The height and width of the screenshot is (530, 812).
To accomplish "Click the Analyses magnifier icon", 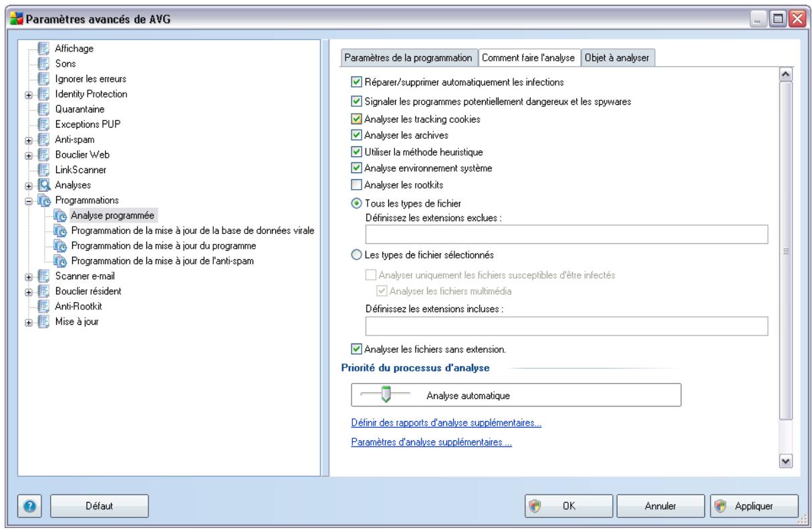I will [43, 184].
